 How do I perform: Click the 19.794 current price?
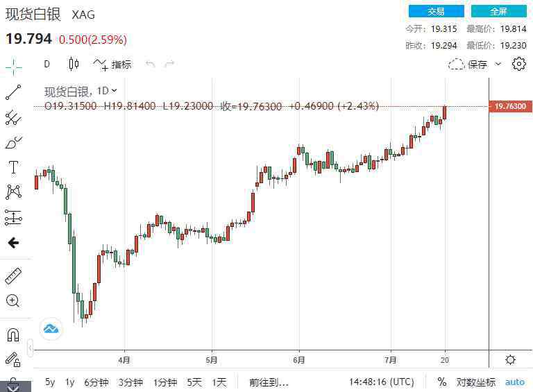click(x=28, y=39)
